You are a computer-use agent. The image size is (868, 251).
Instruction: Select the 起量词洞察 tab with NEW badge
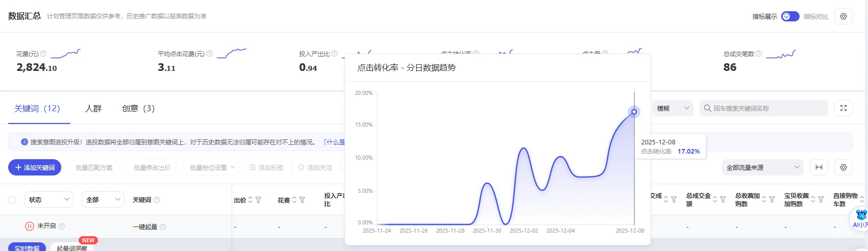click(x=72, y=247)
